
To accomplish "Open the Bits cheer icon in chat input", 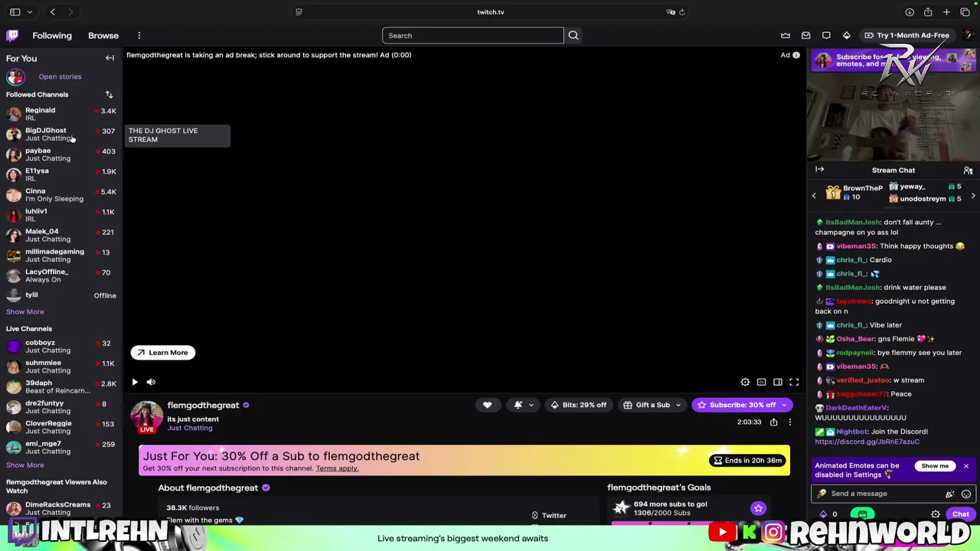I will (x=950, y=494).
